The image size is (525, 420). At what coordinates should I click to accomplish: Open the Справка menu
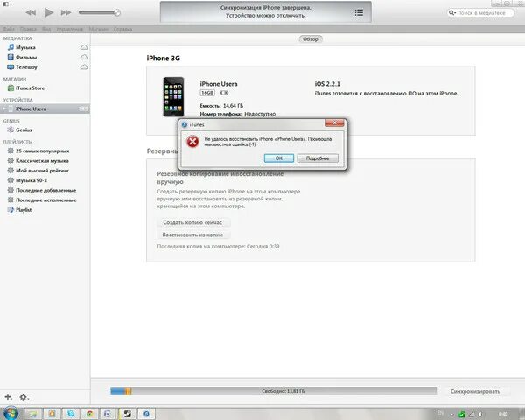[122, 29]
